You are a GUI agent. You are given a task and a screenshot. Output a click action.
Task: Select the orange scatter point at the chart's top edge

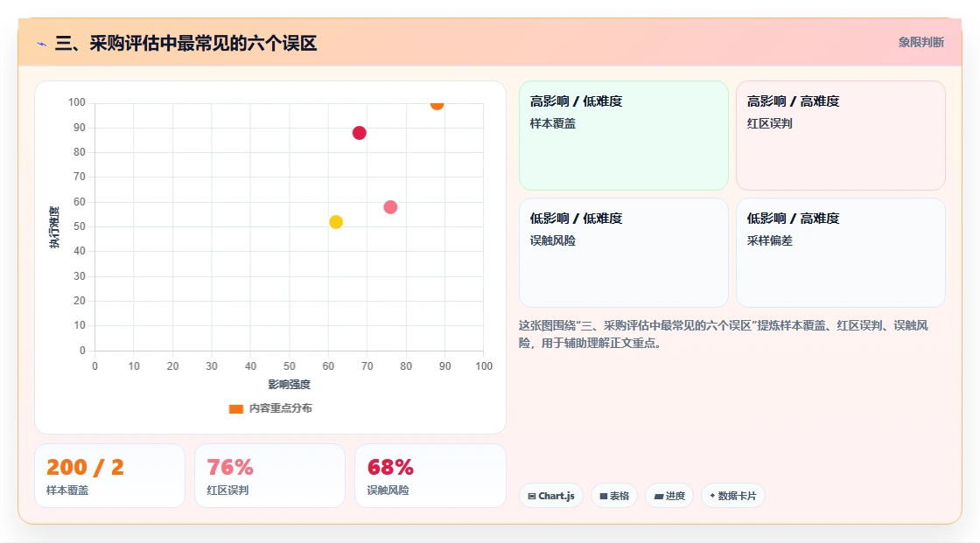click(437, 104)
